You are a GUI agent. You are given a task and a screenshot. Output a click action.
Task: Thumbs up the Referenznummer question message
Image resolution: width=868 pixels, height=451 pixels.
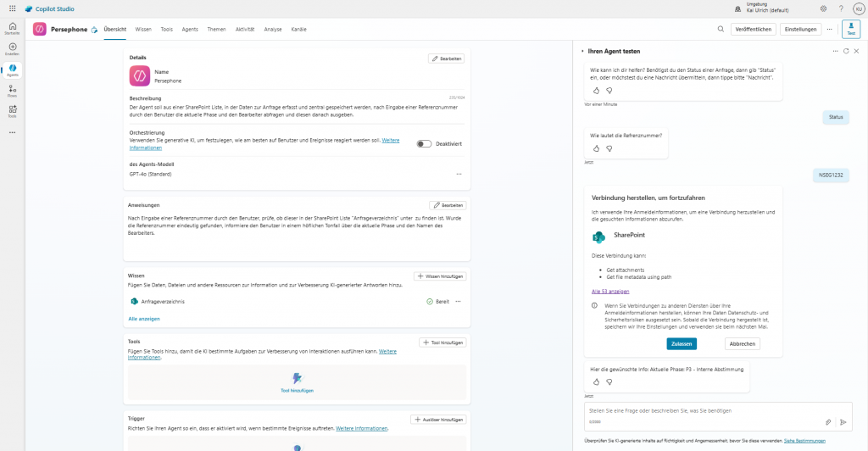(x=596, y=149)
